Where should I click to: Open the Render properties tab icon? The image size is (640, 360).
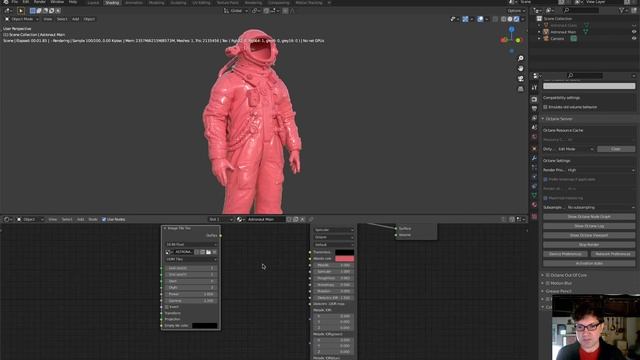(534, 99)
